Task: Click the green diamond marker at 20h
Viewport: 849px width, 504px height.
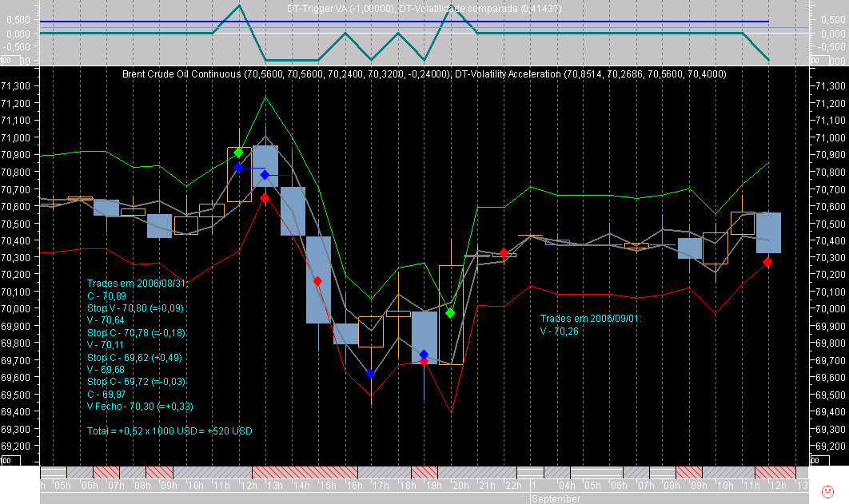Action: pos(451,313)
